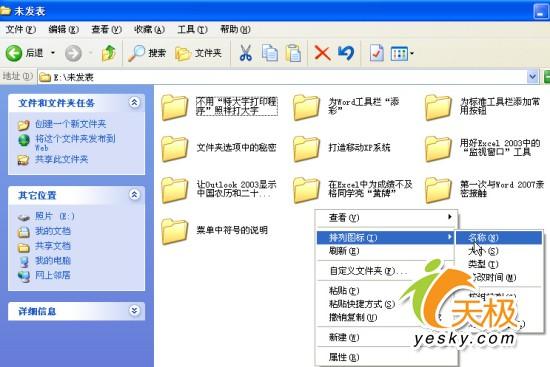Click the address bar showing E:\未发表

click(x=282, y=77)
